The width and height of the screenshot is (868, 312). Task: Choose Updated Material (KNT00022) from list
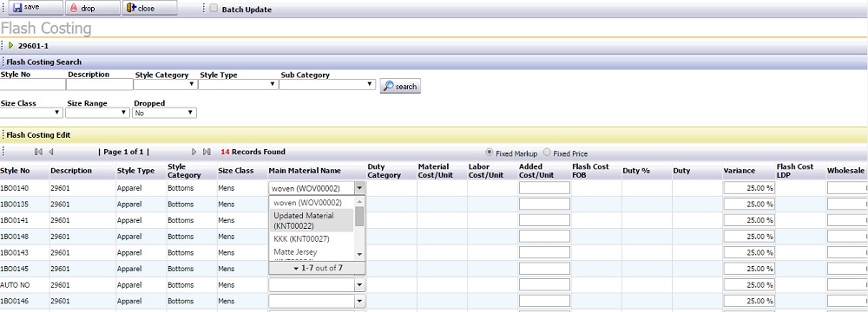coord(312,221)
